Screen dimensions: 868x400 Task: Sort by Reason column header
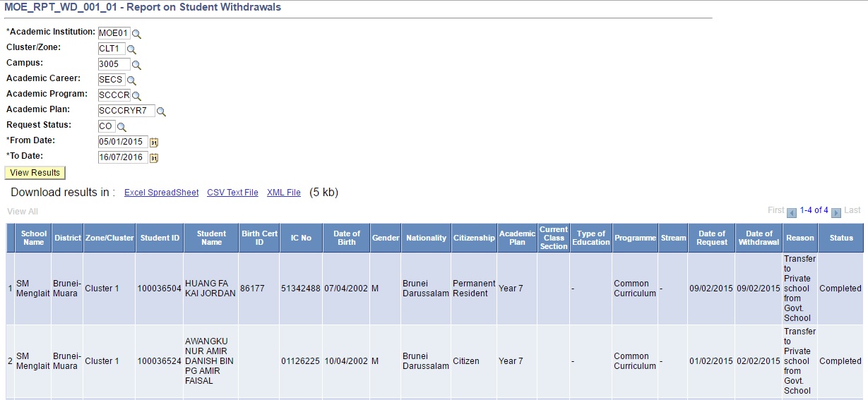800,238
